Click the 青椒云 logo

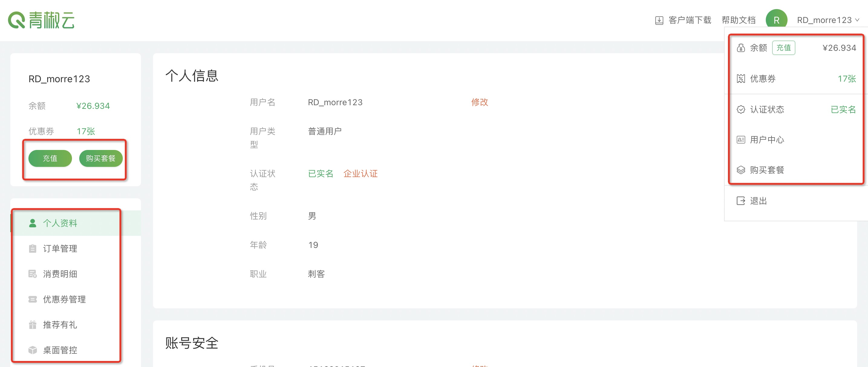click(x=41, y=20)
